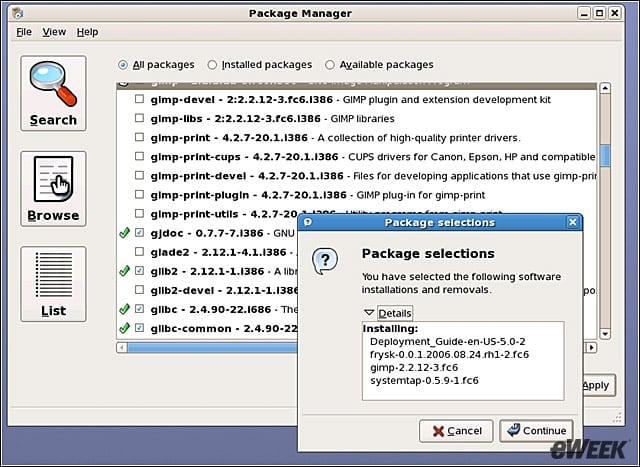Minimize the Package Manager window
Viewport: 640px width, 467px height.
tap(584, 13)
